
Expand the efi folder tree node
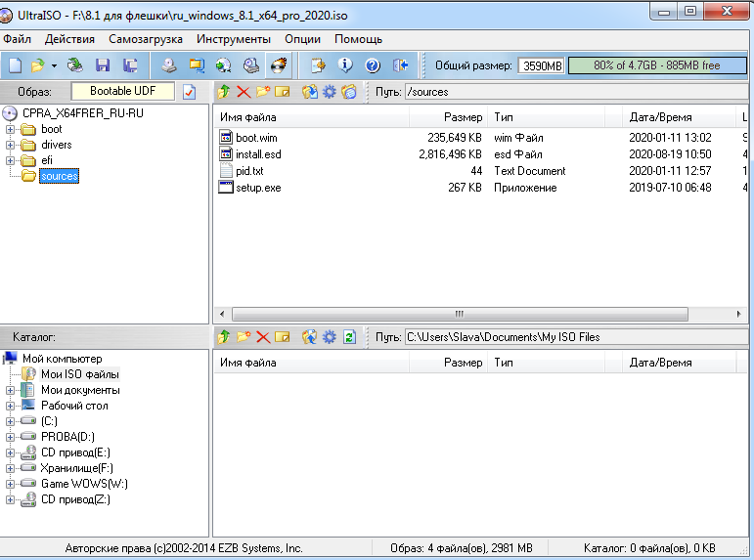click(10, 160)
